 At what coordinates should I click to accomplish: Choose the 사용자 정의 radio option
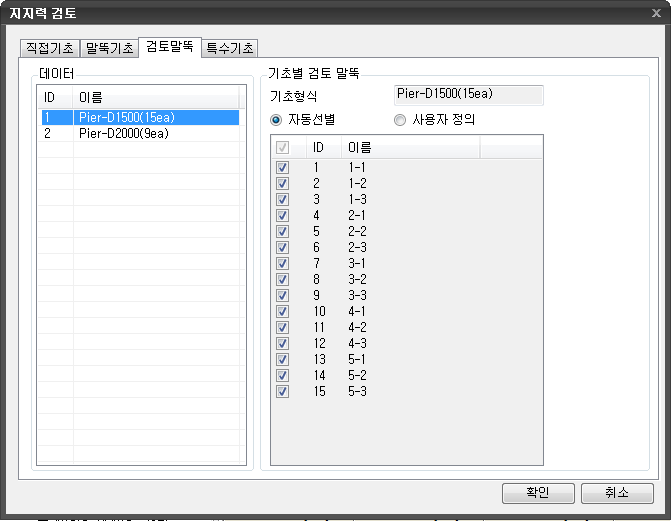(401, 120)
